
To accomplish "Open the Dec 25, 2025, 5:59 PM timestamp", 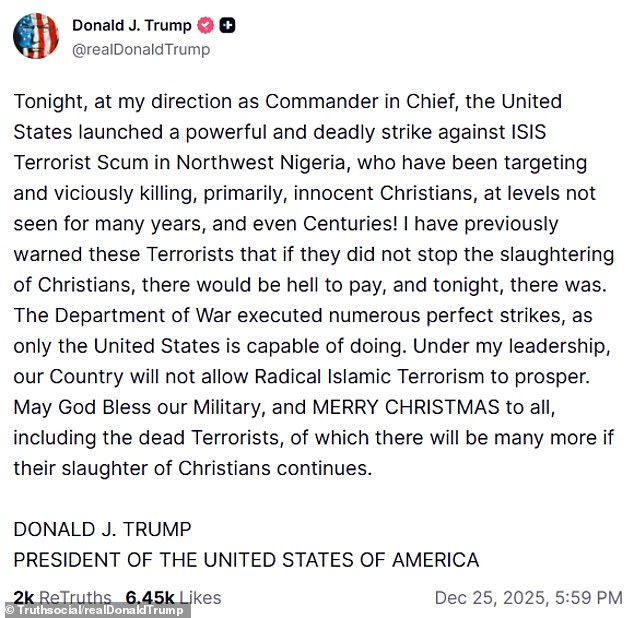I will coord(528,598).
